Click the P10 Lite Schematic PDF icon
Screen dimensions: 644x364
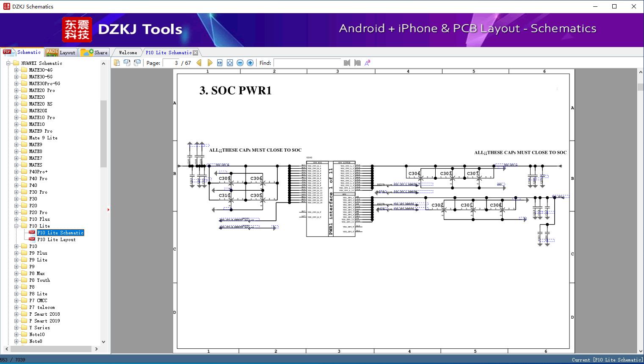pyautogui.click(x=32, y=233)
